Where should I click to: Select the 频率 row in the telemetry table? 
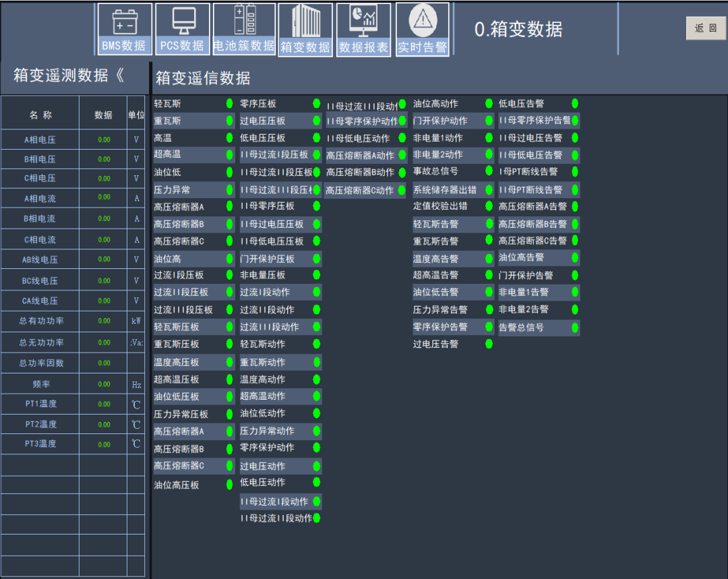tap(40, 384)
